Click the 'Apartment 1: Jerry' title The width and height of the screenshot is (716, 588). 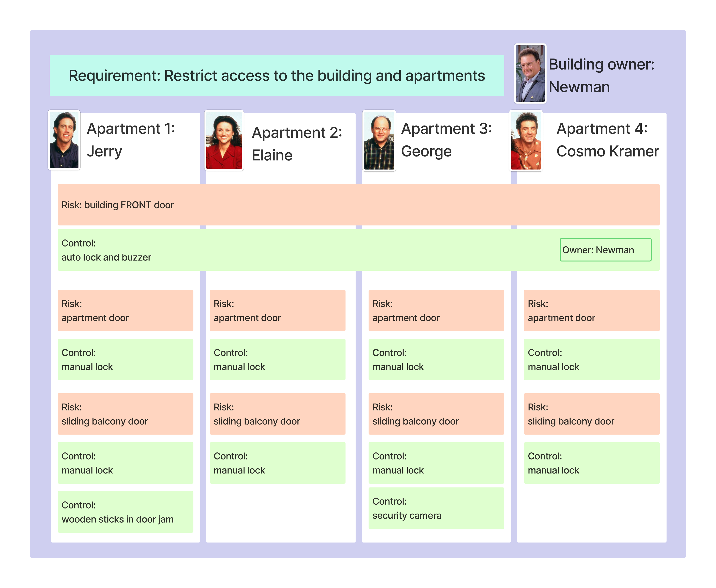[131, 139]
